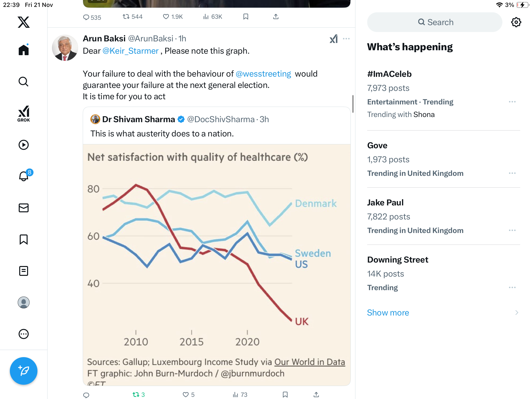
Task: Open more options for #ImACeleb trend
Action: (x=512, y=102)
